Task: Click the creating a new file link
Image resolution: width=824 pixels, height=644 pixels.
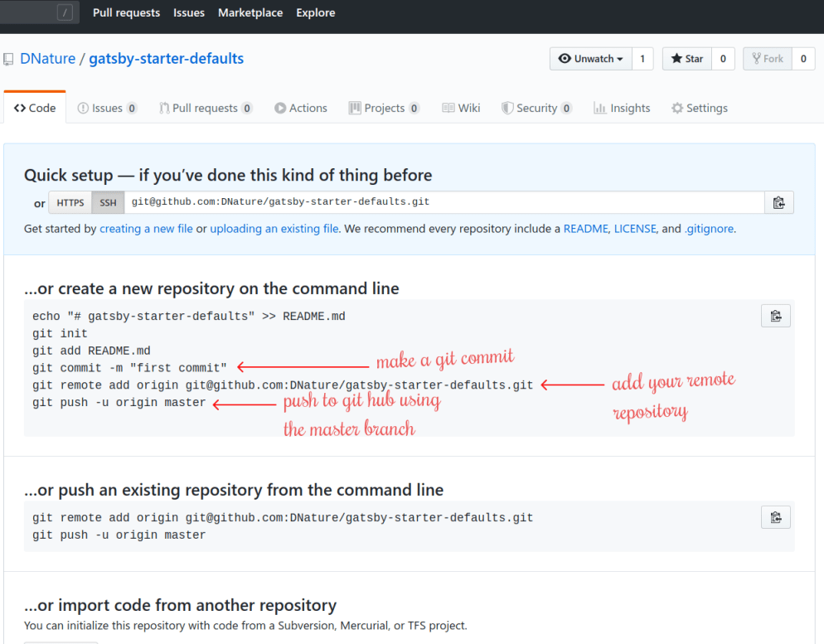Action: pos(146,228)
